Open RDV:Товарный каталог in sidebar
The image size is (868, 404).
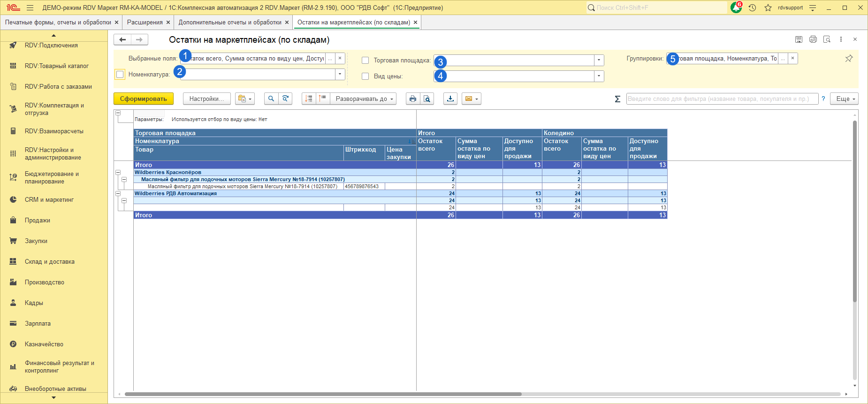point(56,66)
